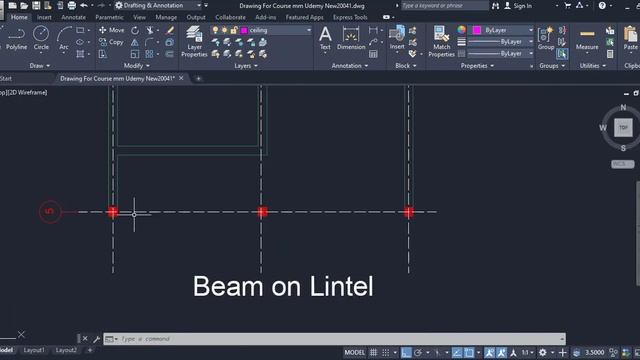Open the Drafting & Annotation workspace dropdown
Screen dimensions: 640x360
tap(199, 5)
